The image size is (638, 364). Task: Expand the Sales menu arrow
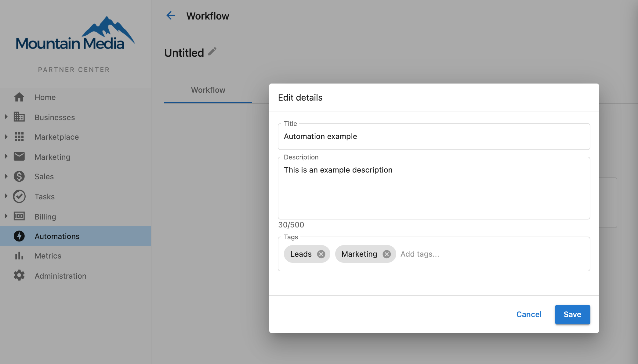coord(6,176)
